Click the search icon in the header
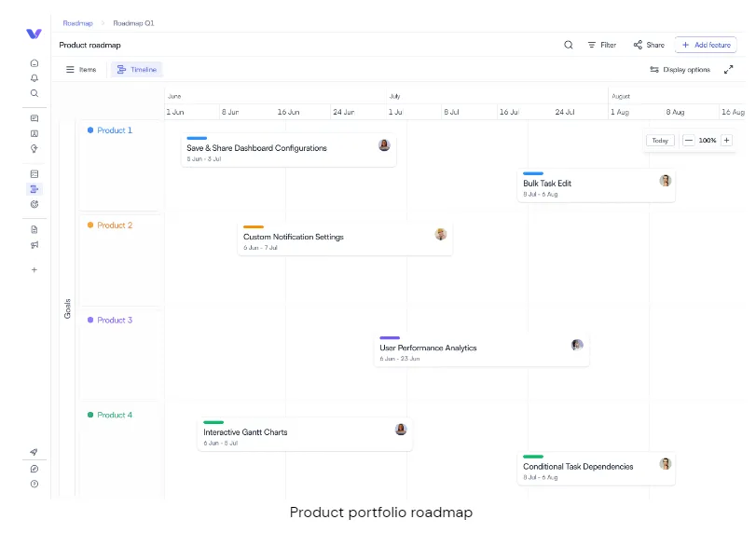 click(569, 45)
